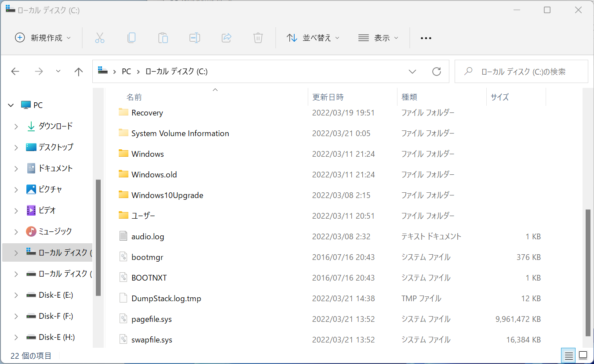This screenshot has width=594, height=364.
Task: Select the bootmgr system file icon
Action: coord(123,257)
